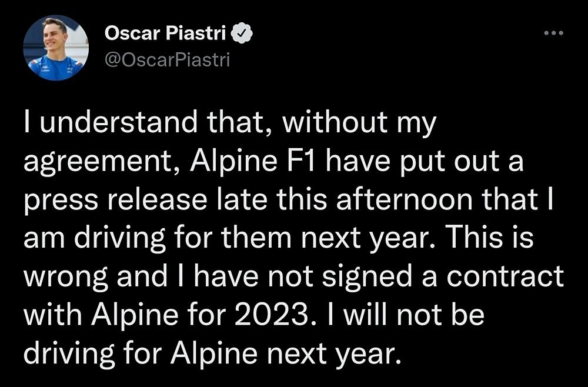588x387 pixels.
Task: Select the phrase "signed a contract"
Action: coord(443,277)
